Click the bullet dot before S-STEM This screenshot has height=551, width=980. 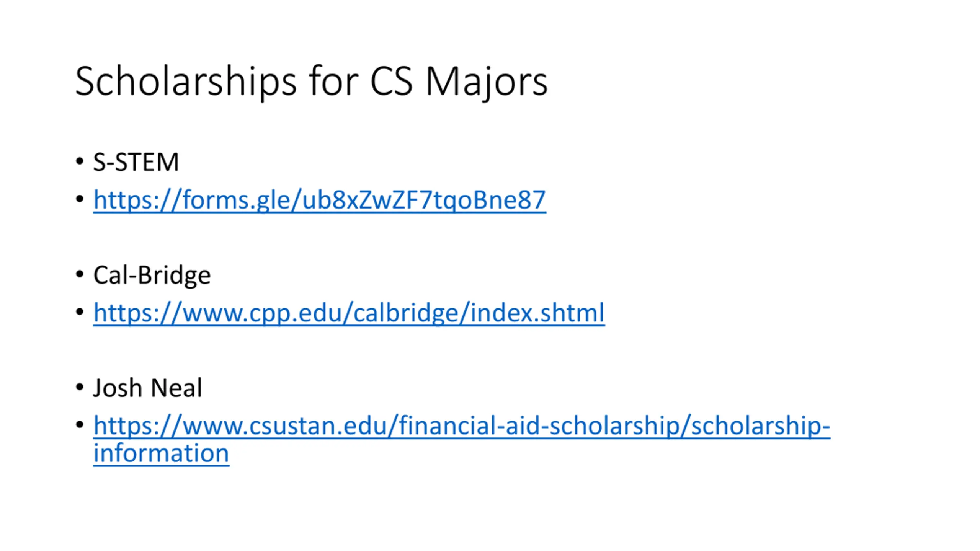tap(80, 161)
